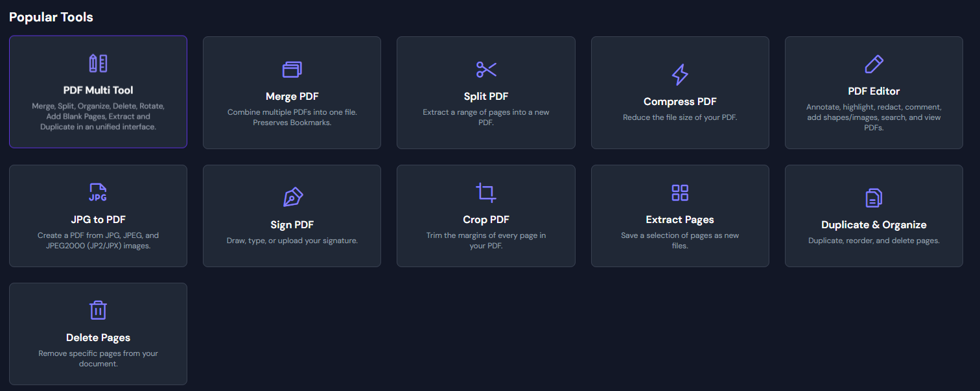The width and height of the screenshot is (980, 391).
Task: Open the Sign PDF tool
Action: click(x=292, y=215)
